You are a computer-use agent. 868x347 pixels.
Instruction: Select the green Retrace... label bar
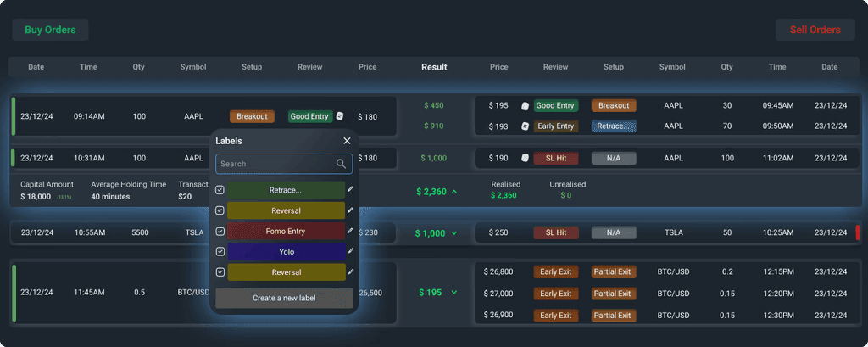point(286,190)
